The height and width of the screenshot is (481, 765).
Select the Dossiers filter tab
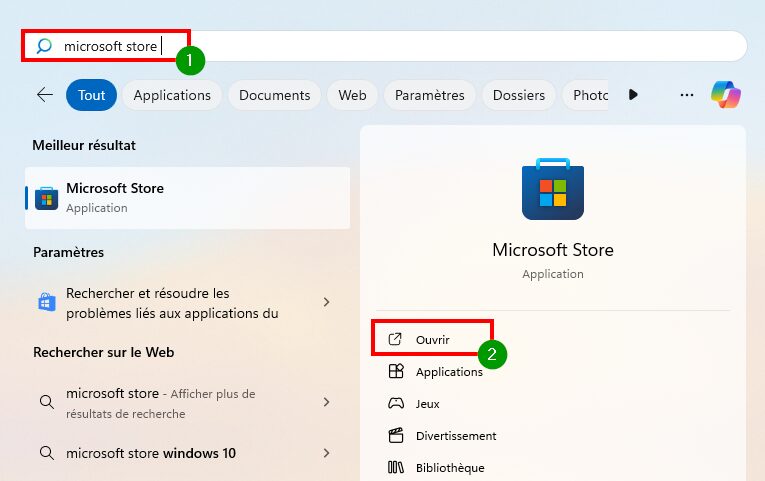point(519,95)
